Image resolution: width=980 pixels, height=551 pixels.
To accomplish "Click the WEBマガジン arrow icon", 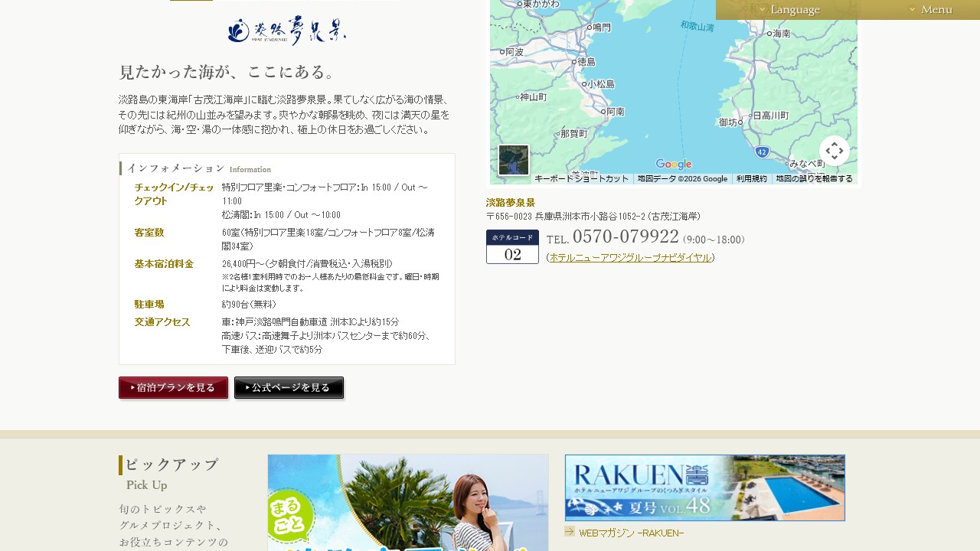I will click(570, 532).
